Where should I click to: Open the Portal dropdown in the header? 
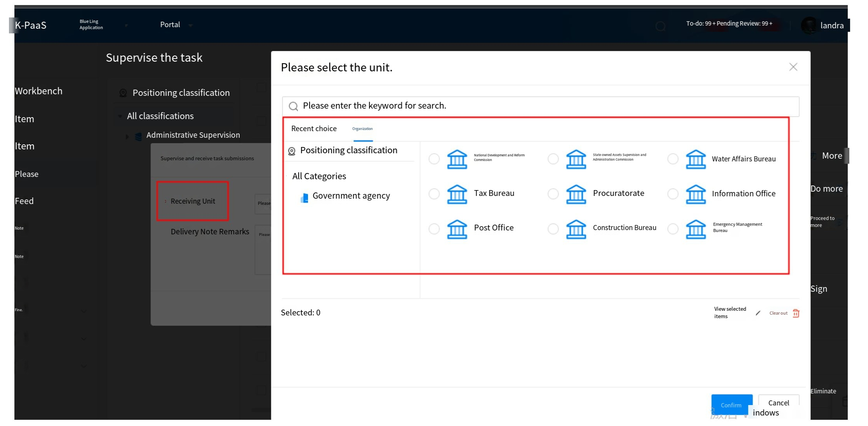tap(190, 25)
